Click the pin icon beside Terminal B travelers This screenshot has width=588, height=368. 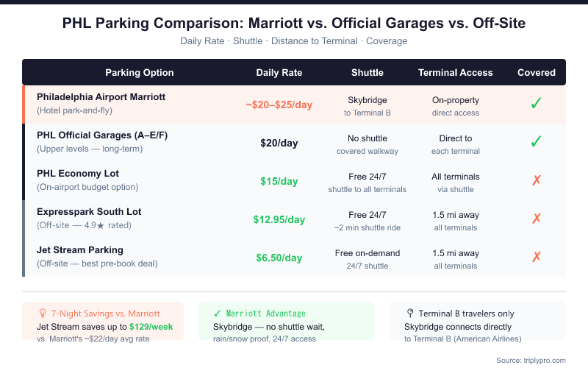pyautogui.click(x=409, y=314)
